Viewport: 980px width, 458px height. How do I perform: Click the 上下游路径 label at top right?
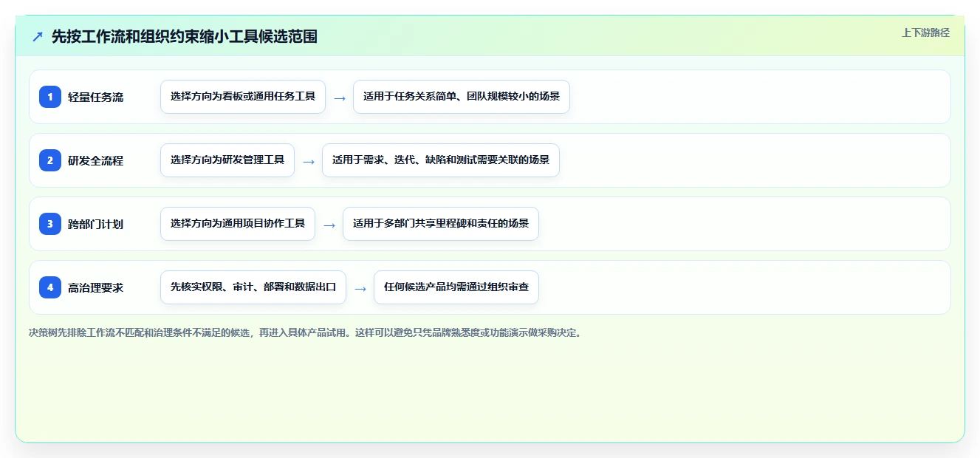pos(925,33)
